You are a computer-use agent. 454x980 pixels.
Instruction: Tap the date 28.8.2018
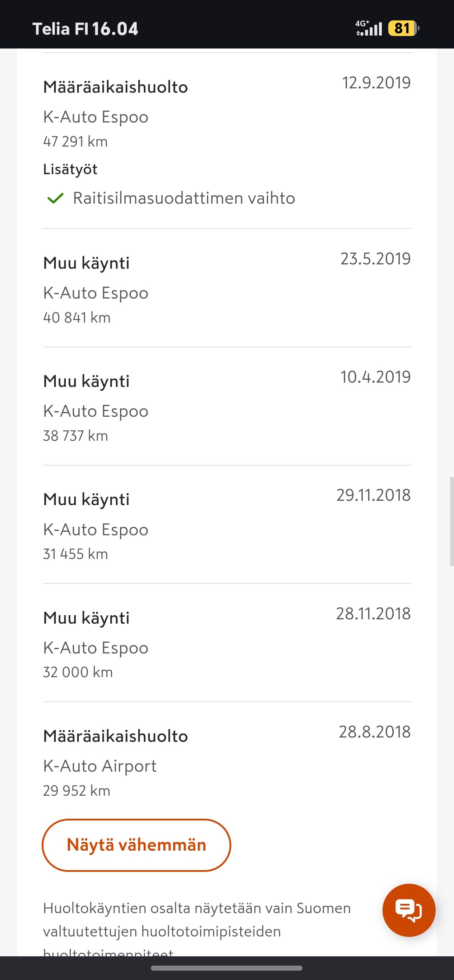[375, 731]
